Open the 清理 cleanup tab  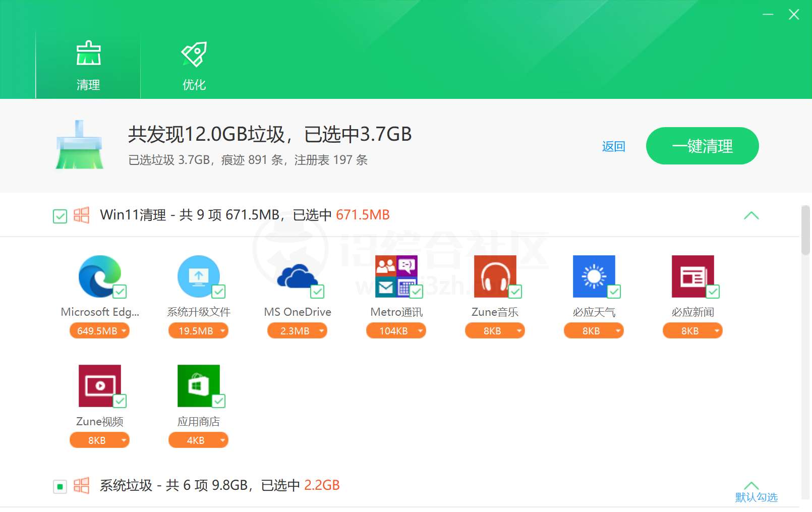coord(88,65)
